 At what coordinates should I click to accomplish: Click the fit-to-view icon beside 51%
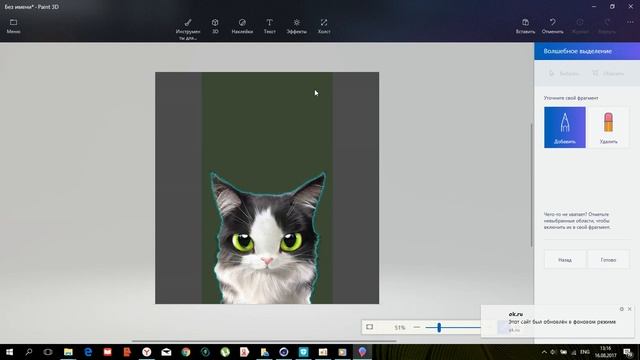pyautogui.click(x=370, y=327)
